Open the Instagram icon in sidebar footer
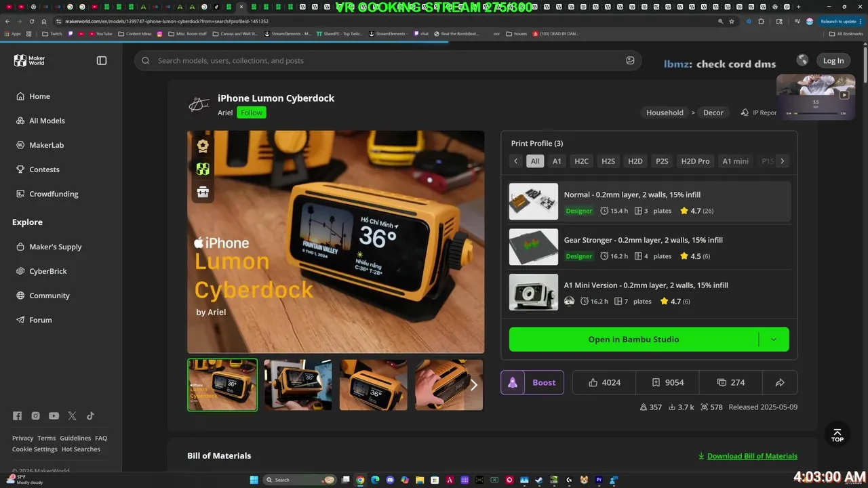This screenshot has width=868, height=488. (35, 416)
